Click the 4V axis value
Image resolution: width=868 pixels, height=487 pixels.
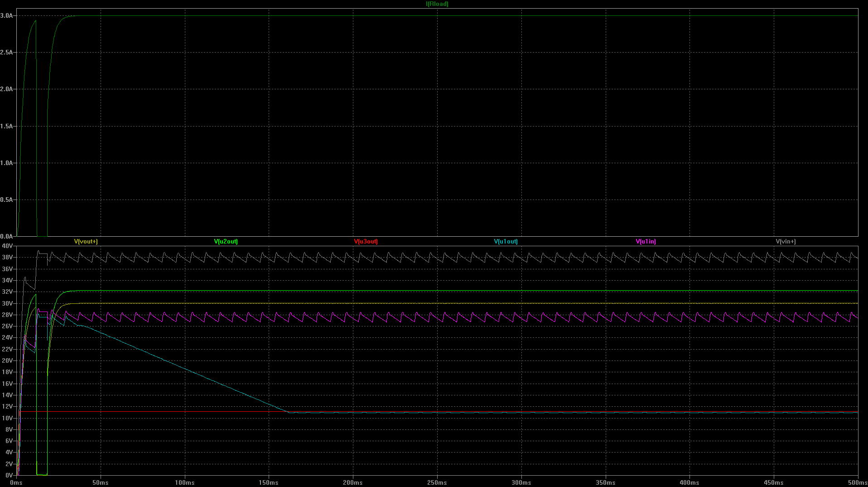pyautogui.click(x=9, y=453)
